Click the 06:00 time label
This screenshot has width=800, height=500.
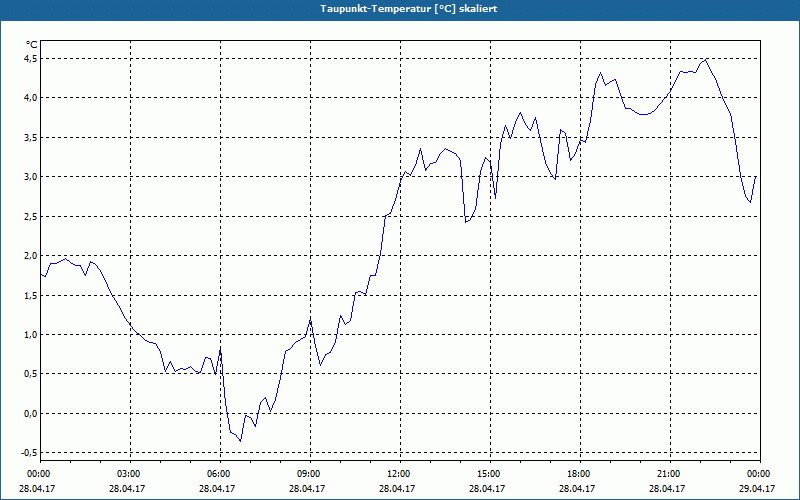click(218, 474)
